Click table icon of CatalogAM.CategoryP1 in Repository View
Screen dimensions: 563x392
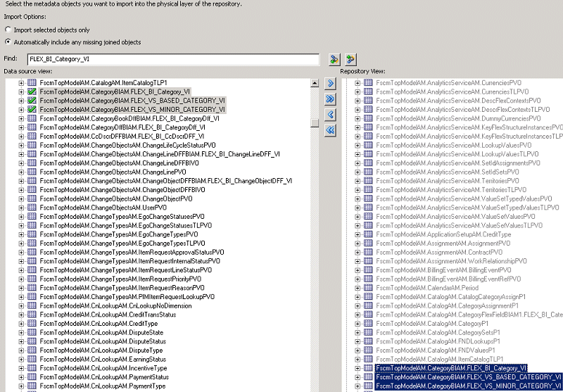[368, 324]
